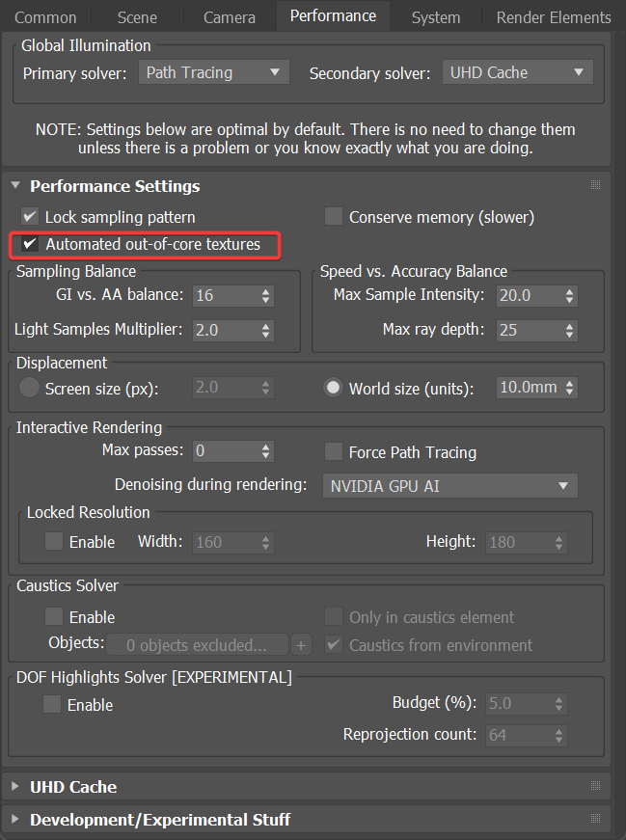The height and width of the screenshot is (840, 626).
Task: Open the Primary solver dropdown
Action: click(x=213, y=71)
